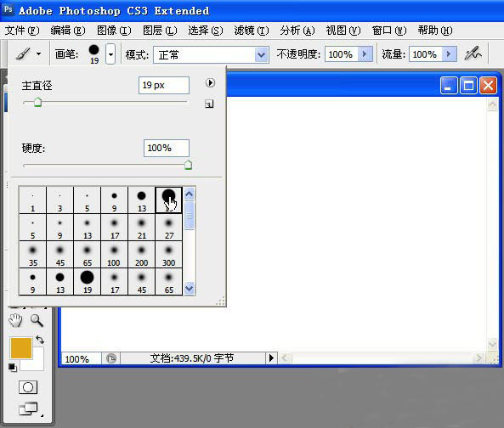Open the brush picker flyout menu arrow
Viewport: 504px width, 428px height.
210,83
